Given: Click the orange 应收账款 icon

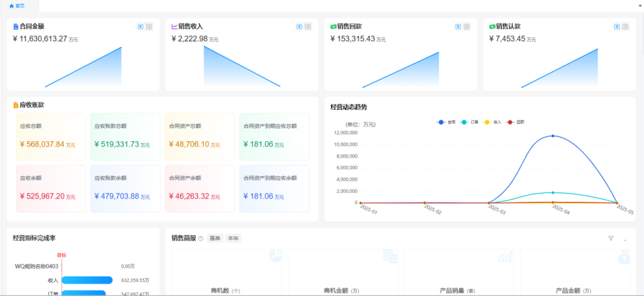Looking at the screenshot, I should [16, 105].
